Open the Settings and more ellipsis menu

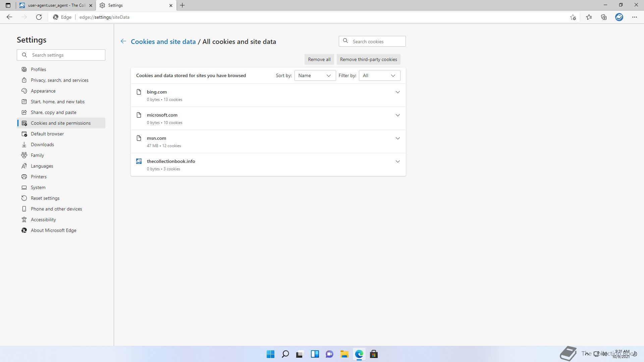[x=635, y=17]
